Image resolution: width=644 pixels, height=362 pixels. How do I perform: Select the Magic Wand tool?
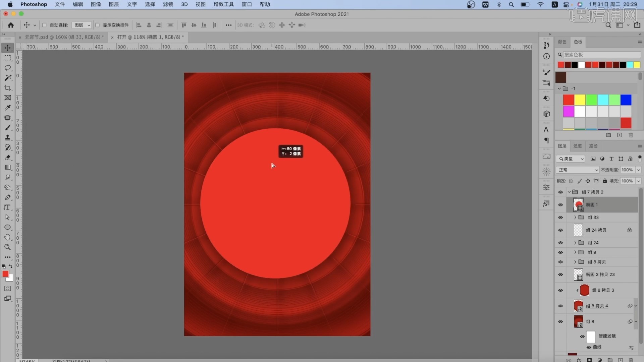click(7, 78)
